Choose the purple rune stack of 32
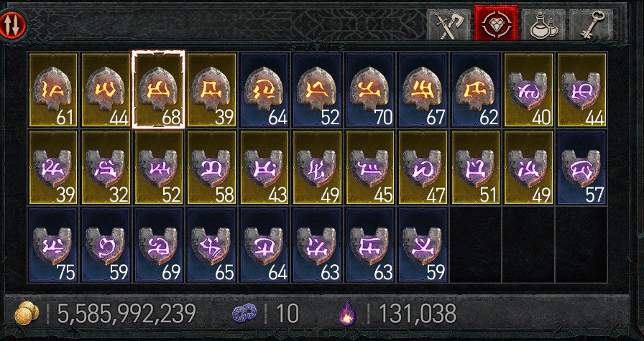 pos(106,167)
